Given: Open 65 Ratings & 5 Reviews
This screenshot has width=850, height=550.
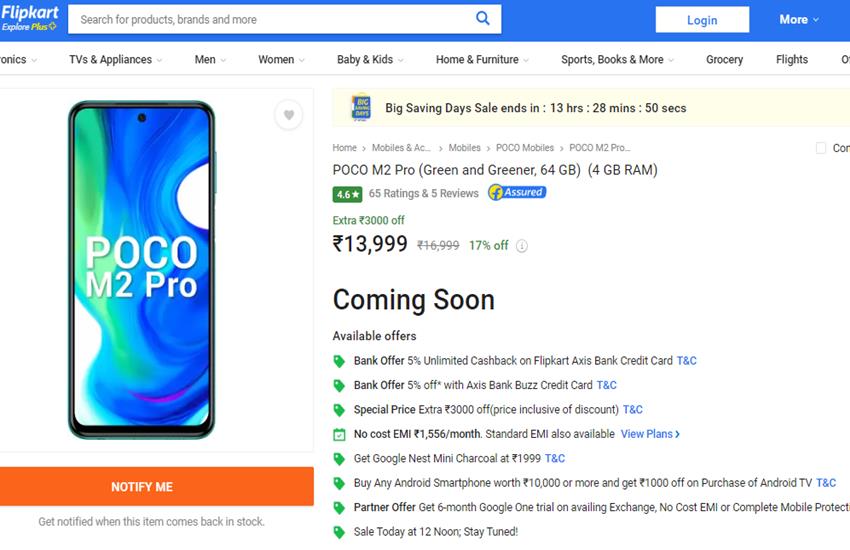Looking at the screenshot, I should click(423, 193).
